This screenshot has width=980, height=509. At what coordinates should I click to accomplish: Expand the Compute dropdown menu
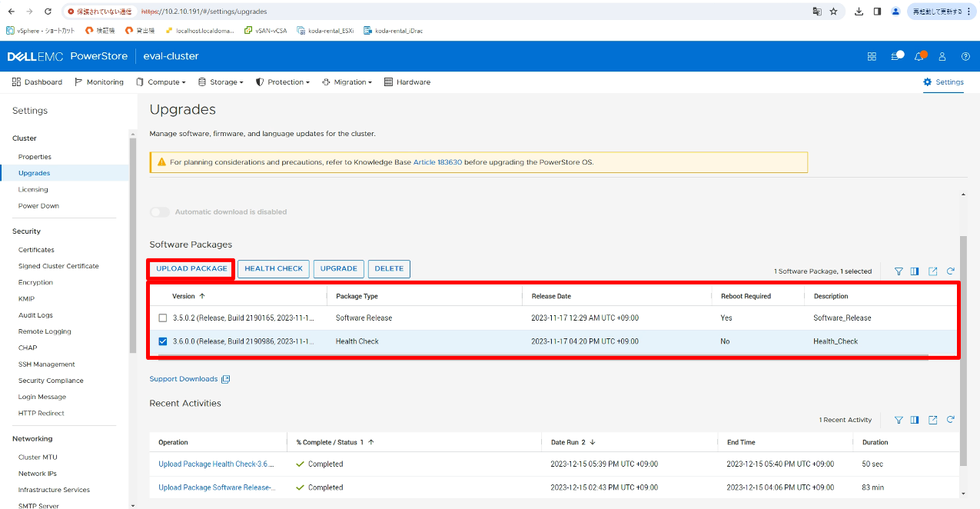click(161, 82)
